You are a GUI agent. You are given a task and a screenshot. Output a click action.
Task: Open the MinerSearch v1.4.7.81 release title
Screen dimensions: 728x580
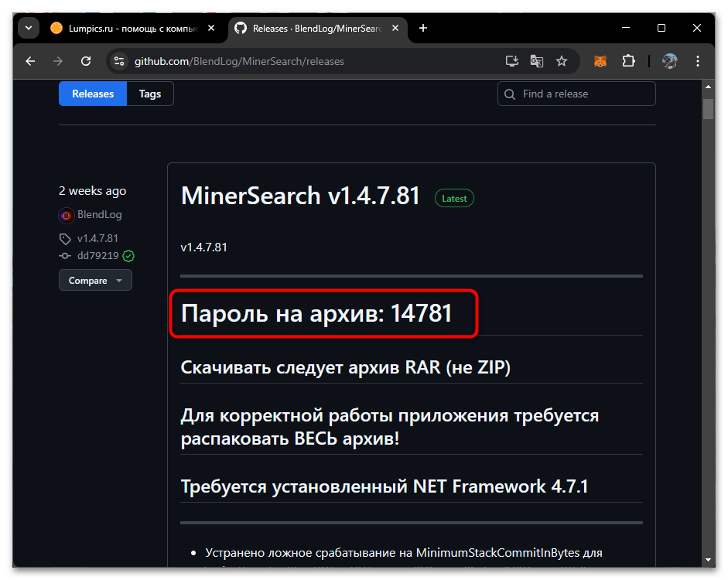point(300,196)
